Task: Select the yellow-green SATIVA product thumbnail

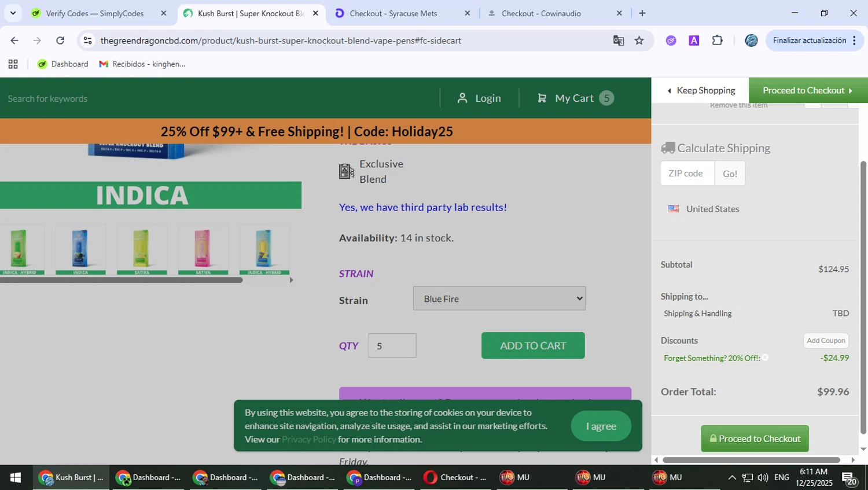Action: click(x=142, y=250)
